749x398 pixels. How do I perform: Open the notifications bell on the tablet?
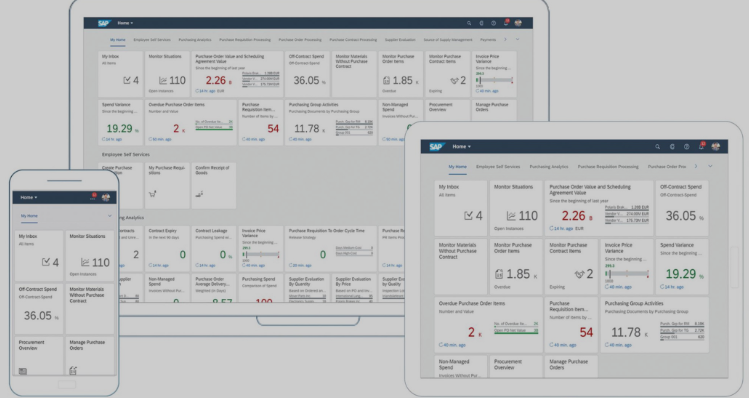point(701,146)
